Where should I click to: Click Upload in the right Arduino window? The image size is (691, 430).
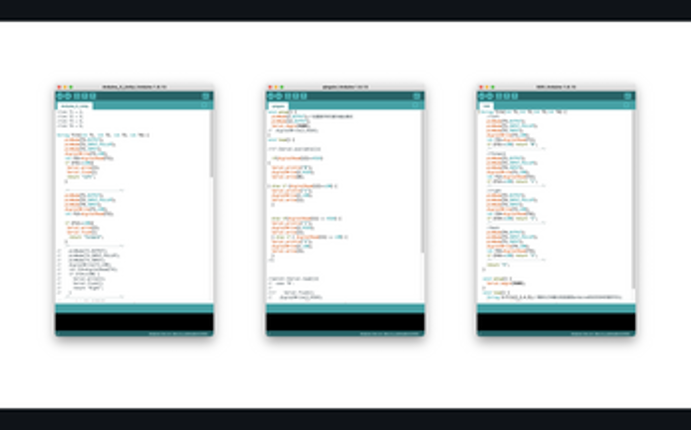pyautogui.click(x=490, y=96)
